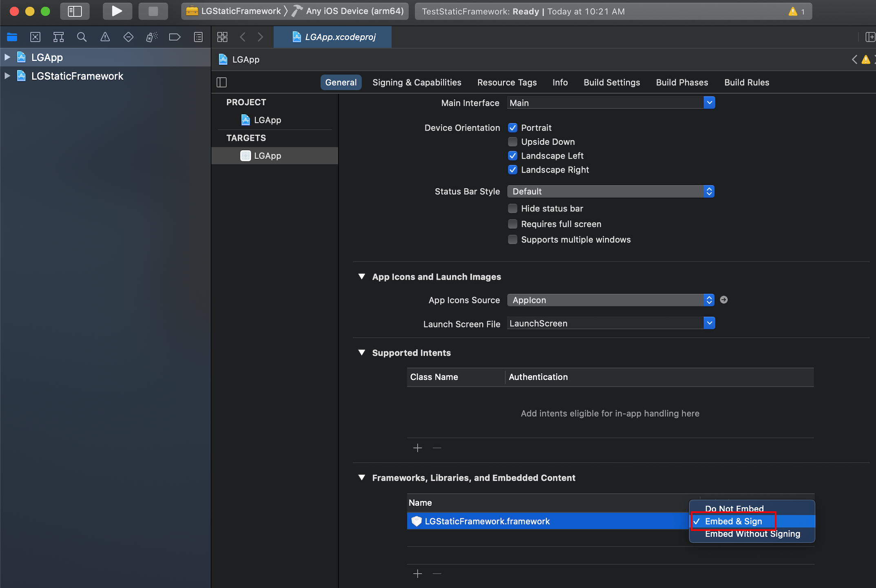876x588 pixels.
Task: Choose Embed Without Signing option
Action: click(752, 534)
